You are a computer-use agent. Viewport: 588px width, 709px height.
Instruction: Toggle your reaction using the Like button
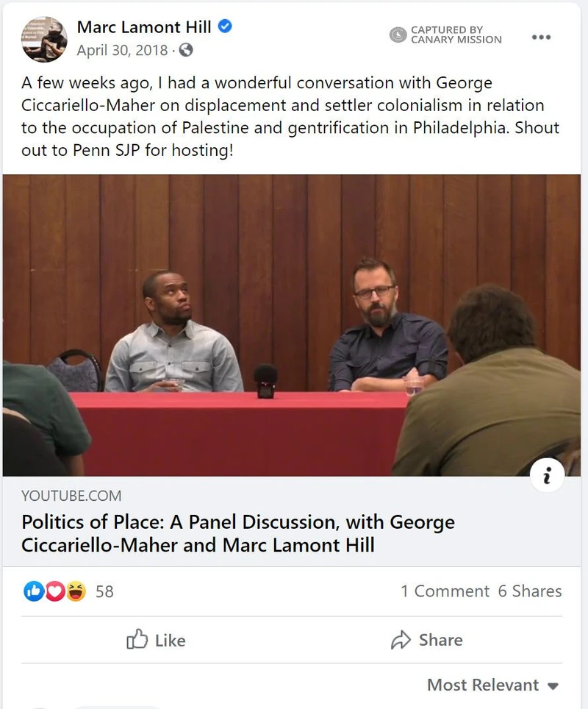point(157,640)
